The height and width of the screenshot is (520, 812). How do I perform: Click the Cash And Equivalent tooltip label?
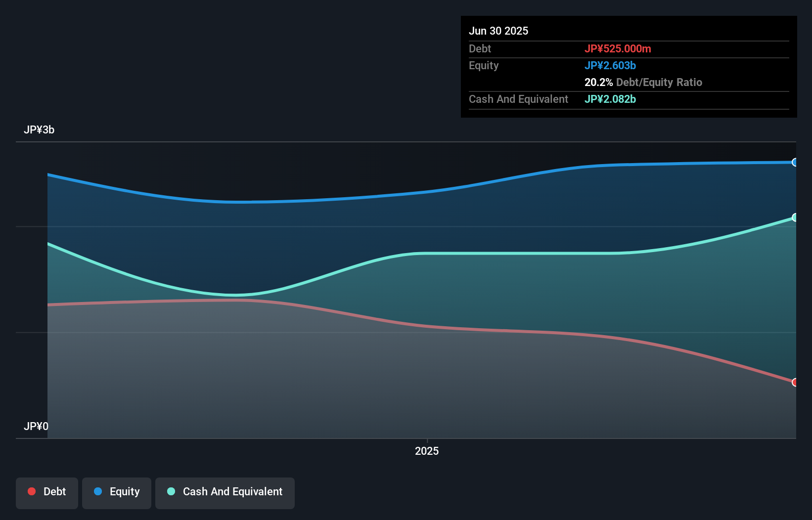coord(518,99)
